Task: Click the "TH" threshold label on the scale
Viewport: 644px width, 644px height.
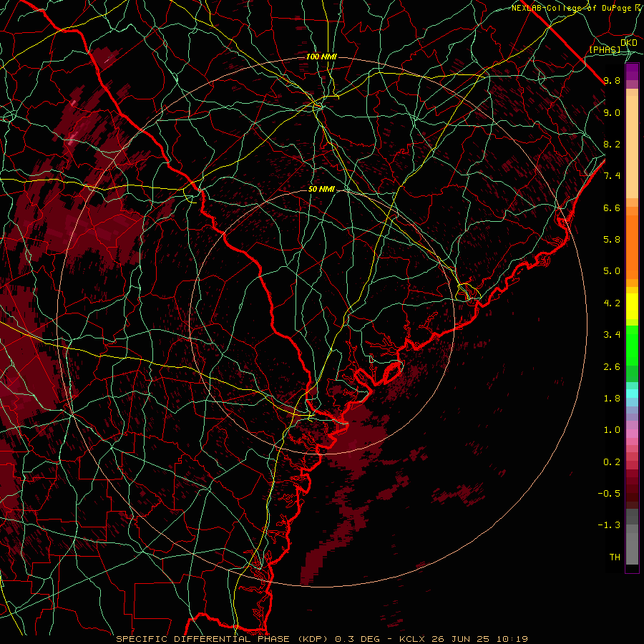Action: pos(615,557)
